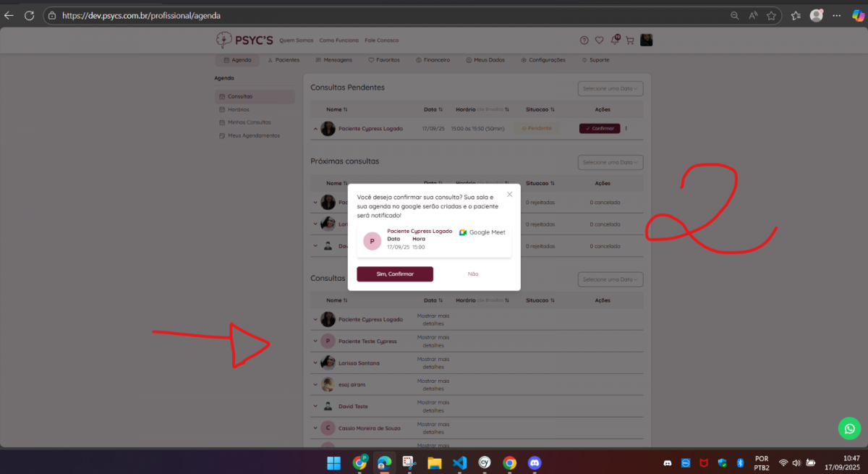The width and height of the screenshot is (868, 474).
Task: Open the Financeiro tab
Action: point(433,60)
